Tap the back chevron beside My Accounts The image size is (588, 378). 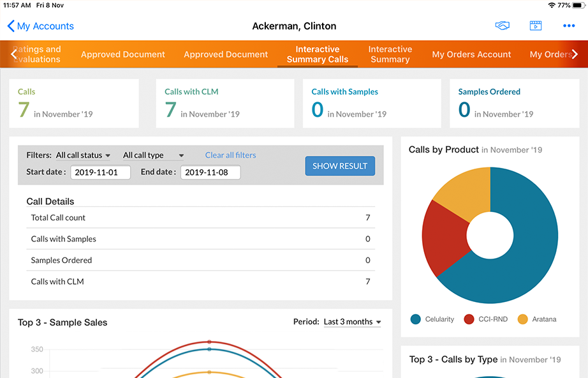tap(11, 26)
